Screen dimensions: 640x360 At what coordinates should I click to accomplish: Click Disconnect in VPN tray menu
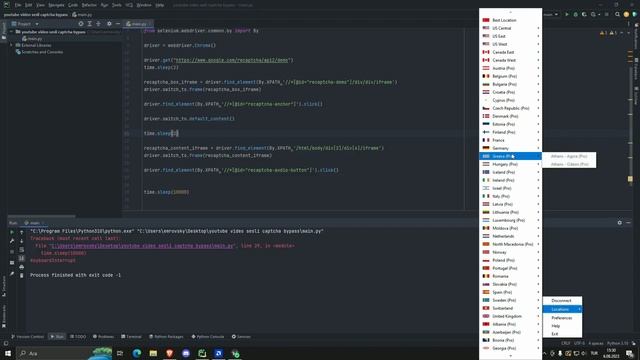pos(562,300)
